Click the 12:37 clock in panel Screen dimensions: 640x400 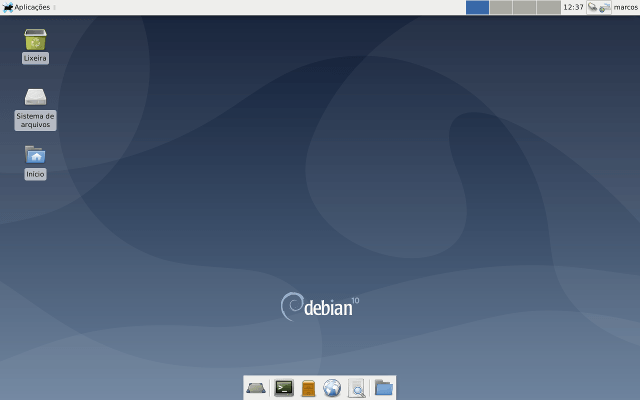(x=573, y=7)
